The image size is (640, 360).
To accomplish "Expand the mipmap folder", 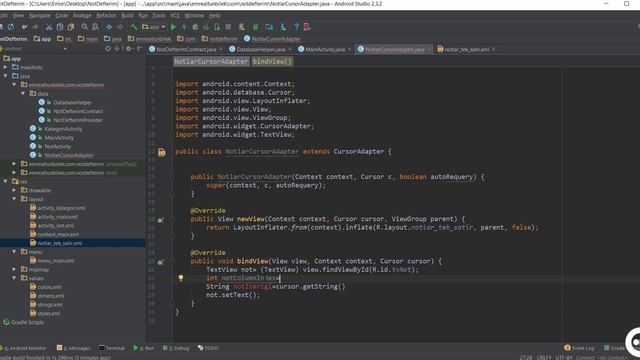I will coord(14,269).
